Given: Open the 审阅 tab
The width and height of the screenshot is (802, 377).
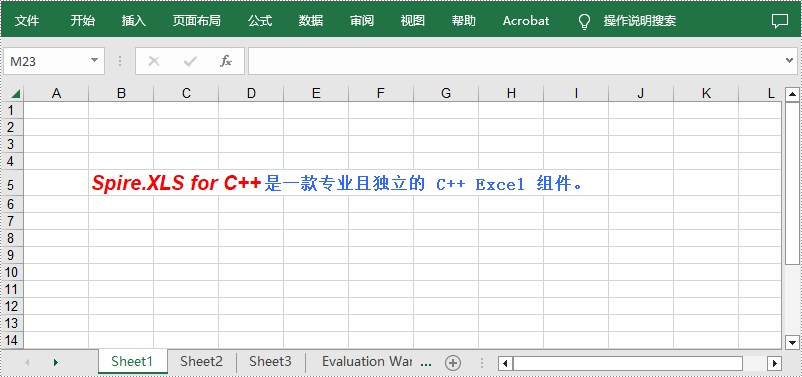Looking at the screenshot, I should [x=362, y=20].
